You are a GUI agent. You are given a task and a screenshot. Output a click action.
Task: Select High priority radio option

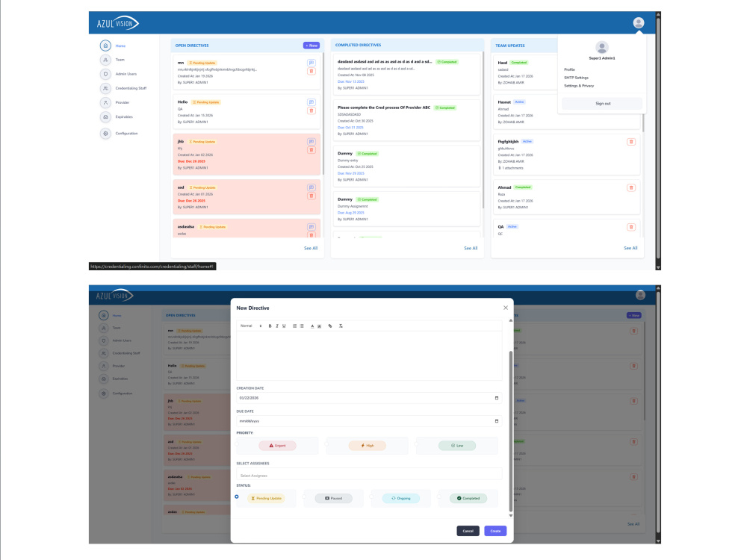327,444
